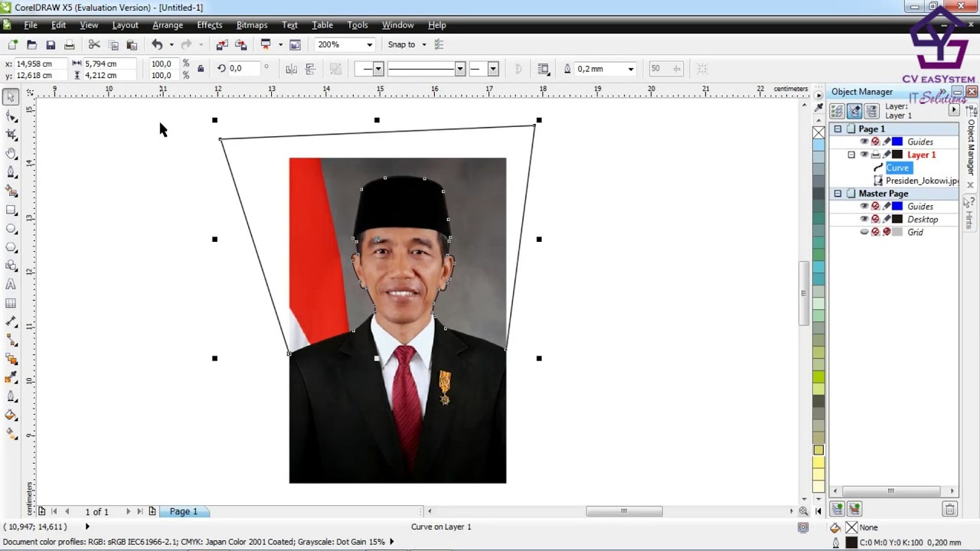
Task: Select the Smart Fill tool
Action: 11,191
